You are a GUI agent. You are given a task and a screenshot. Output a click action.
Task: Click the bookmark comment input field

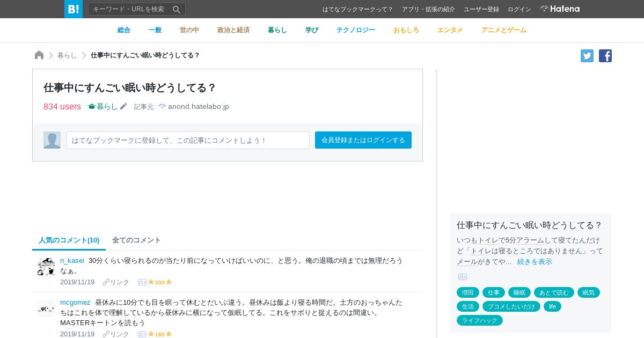click(188, 140)
